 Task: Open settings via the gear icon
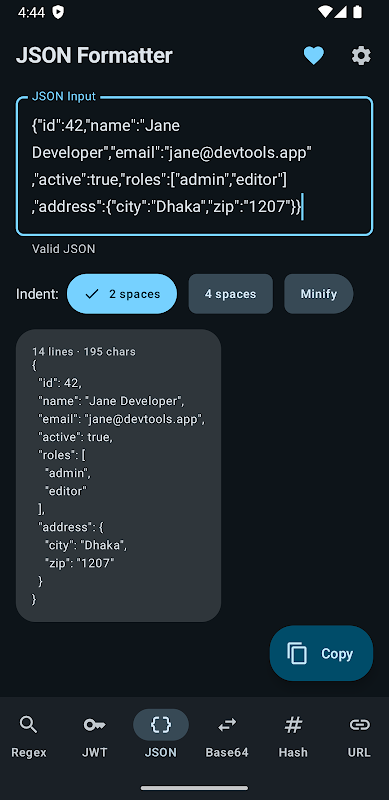point(361,56)
